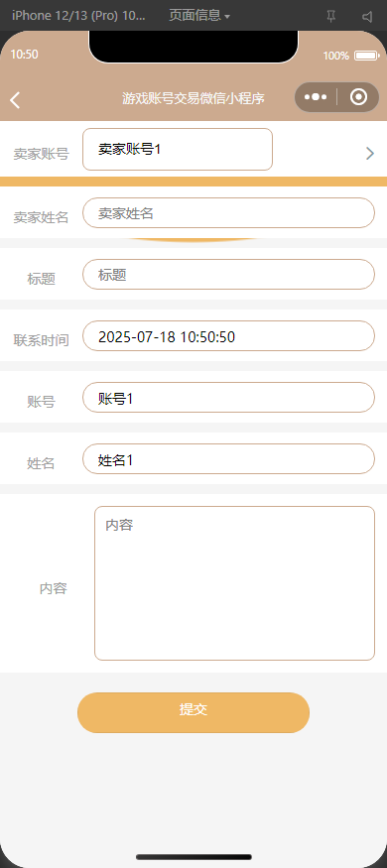Open the 联系时间 date-time field
The width and height of the screenshot is (387, 868).
click(228, 336)
